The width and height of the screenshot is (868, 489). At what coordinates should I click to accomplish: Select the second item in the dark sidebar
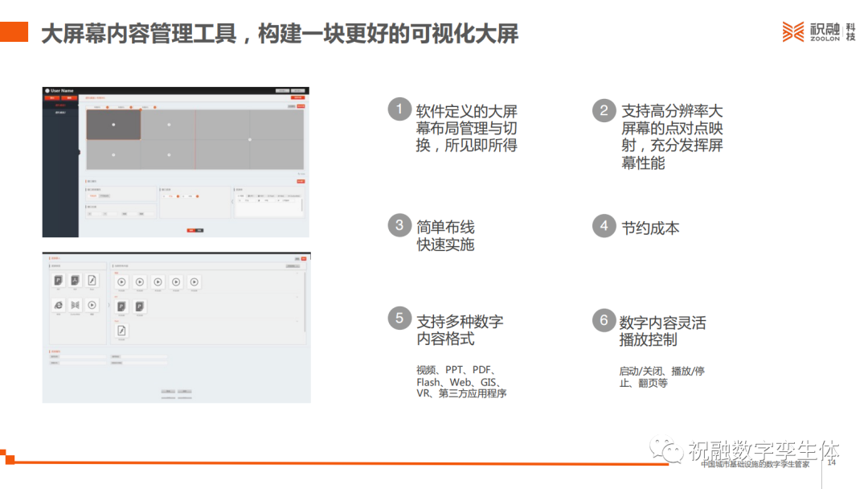point(60,113)
